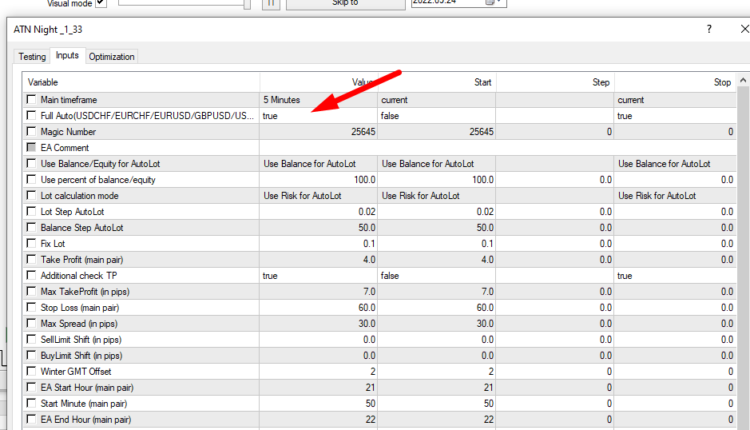Click the scrollbar up arrow in inputs list
Viewport: 750px width, 430px height.
point(743,82)
